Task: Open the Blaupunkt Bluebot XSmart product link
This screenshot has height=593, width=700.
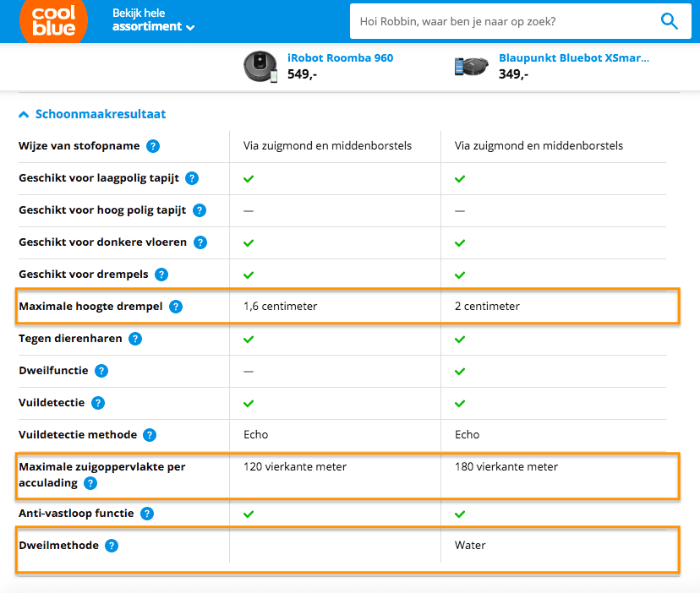Action: click(574, 58)
